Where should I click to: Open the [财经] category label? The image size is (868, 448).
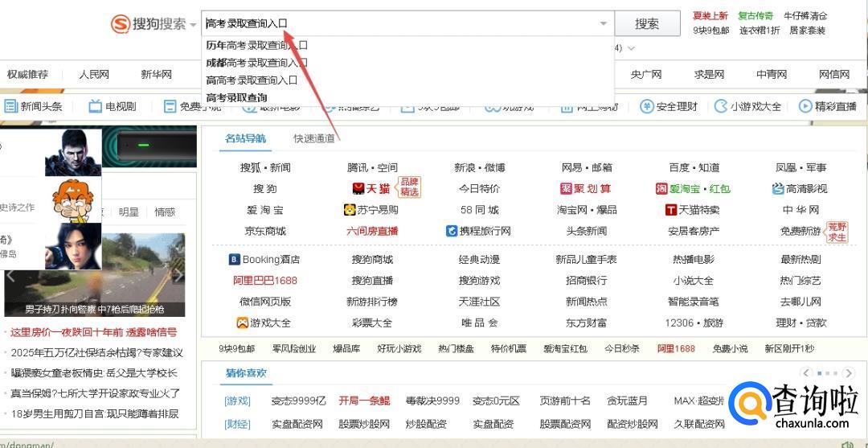(237, 424)
